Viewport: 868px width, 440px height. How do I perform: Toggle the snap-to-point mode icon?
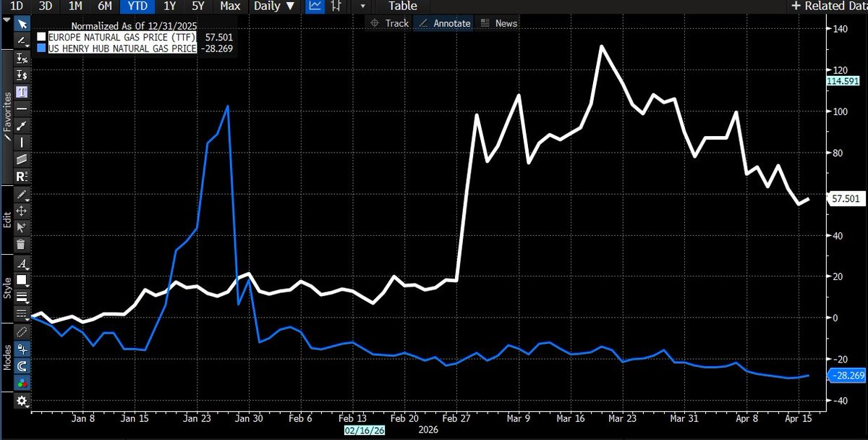[22, 348]
